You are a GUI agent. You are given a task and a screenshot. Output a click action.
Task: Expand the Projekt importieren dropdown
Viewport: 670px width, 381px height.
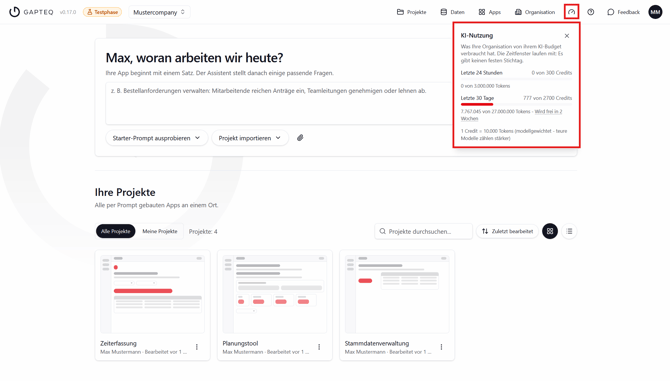pyautogui.click(x=250, y=138)
